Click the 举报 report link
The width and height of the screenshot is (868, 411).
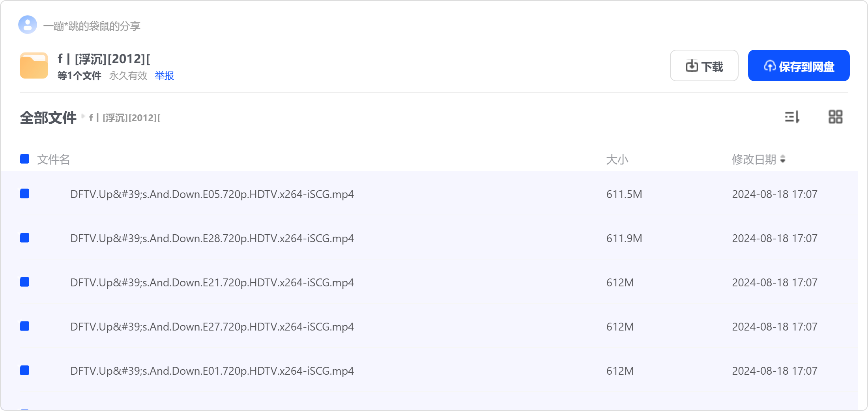(x=165, y=76)
